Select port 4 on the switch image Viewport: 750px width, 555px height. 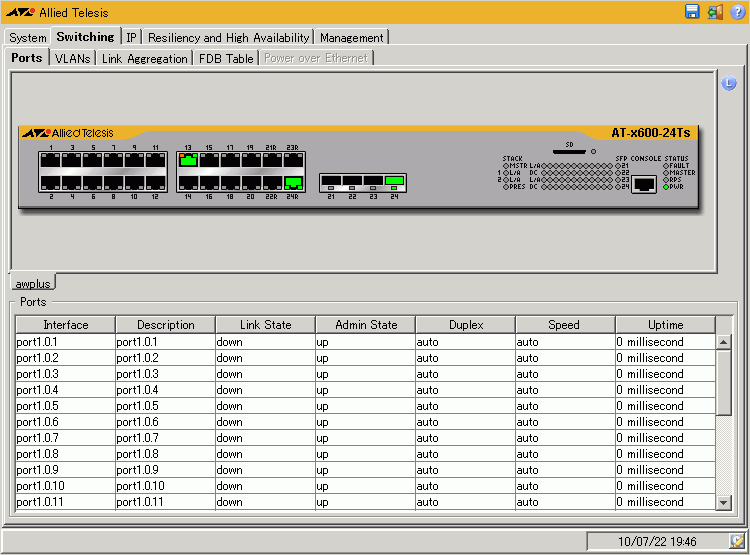pos(71,183)
